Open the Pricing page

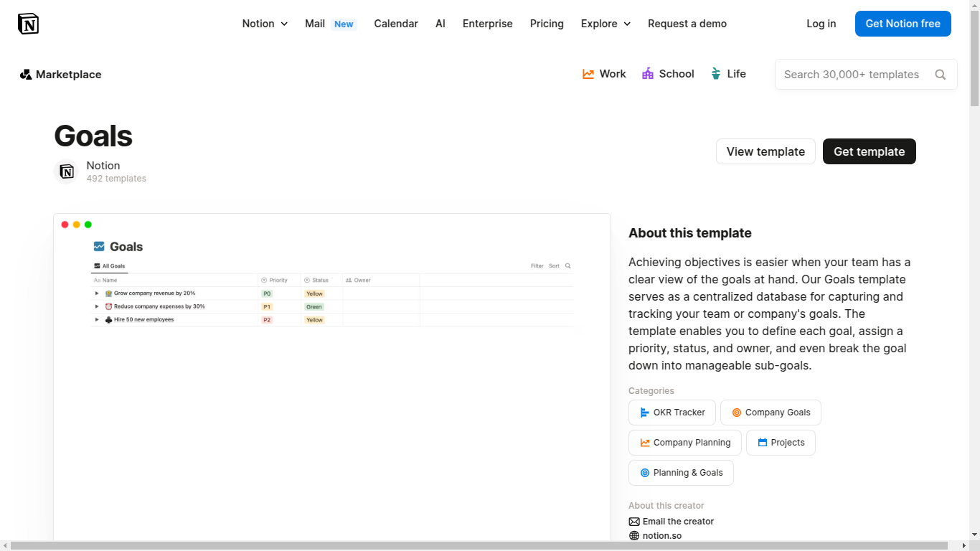coord(547,24)
